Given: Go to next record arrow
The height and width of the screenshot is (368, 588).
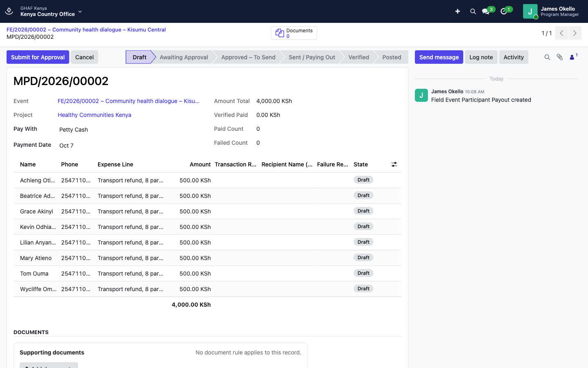Looking at the screenshot, I should [575, 33].
